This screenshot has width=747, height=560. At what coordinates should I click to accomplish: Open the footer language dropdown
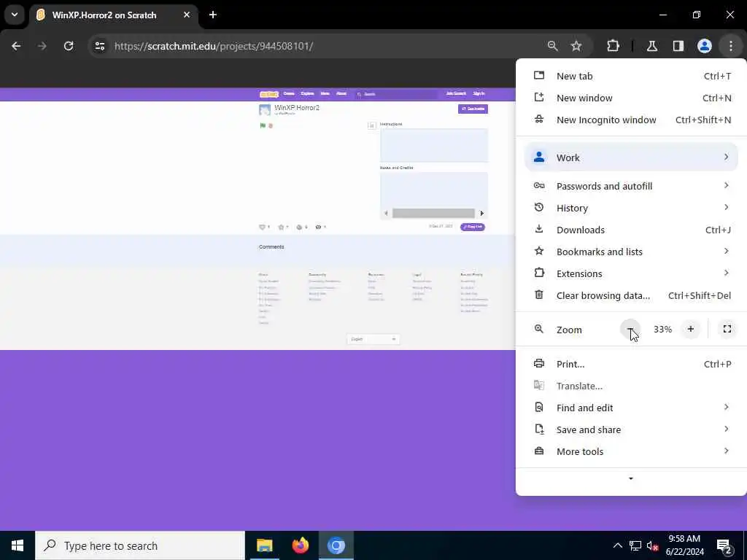[373, 339]
